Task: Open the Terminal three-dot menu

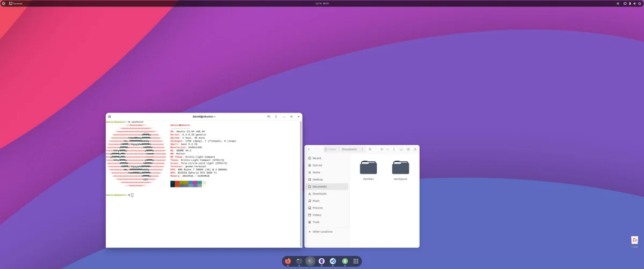Action: coord(276,116)
